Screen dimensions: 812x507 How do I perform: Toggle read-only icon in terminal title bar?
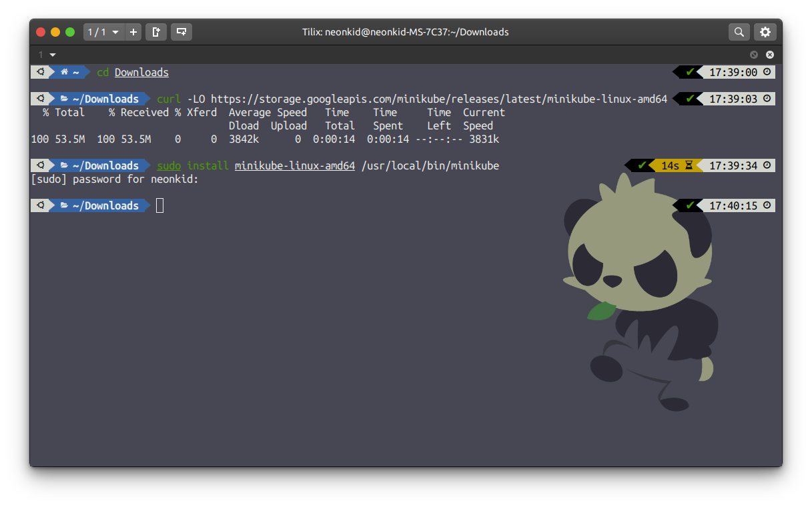coord(754,55)
